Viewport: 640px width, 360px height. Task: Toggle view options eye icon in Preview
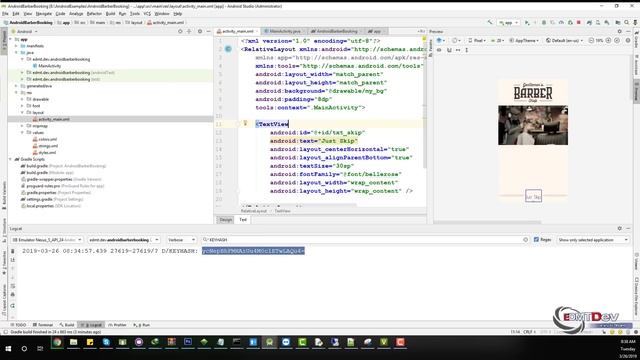[439, 50]
